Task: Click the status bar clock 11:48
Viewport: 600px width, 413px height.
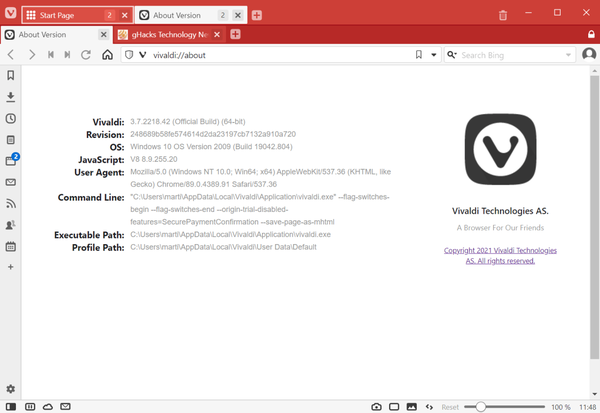Action: tap(587, 407)
